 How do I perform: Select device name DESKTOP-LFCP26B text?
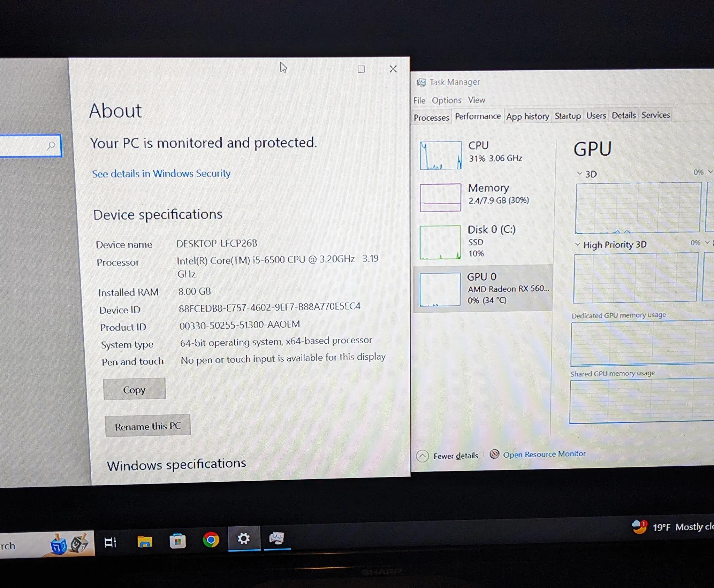tap(217, 243)
